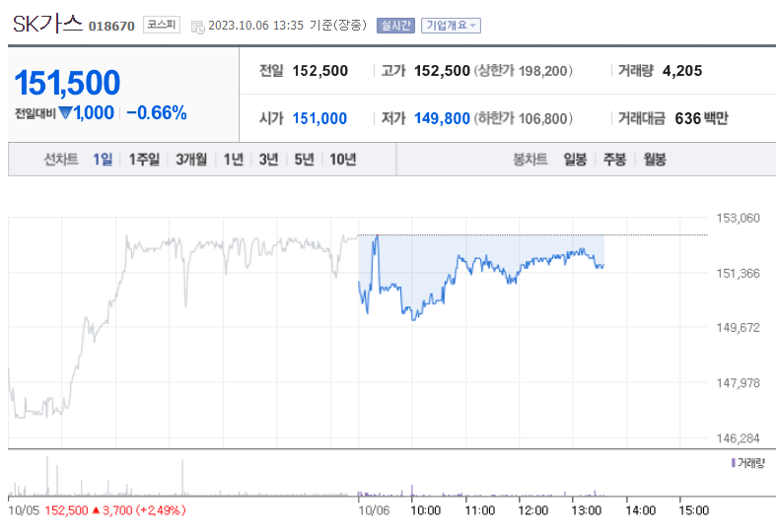Click the stock code 018670
The width and height of the screenshot is (776, 532).
[111, 27]
